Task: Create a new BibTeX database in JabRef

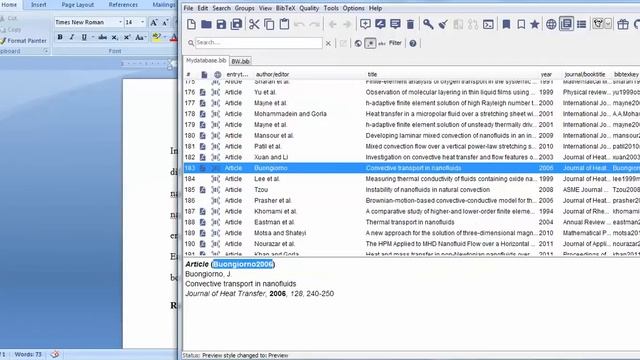Action: click(191, 24)
